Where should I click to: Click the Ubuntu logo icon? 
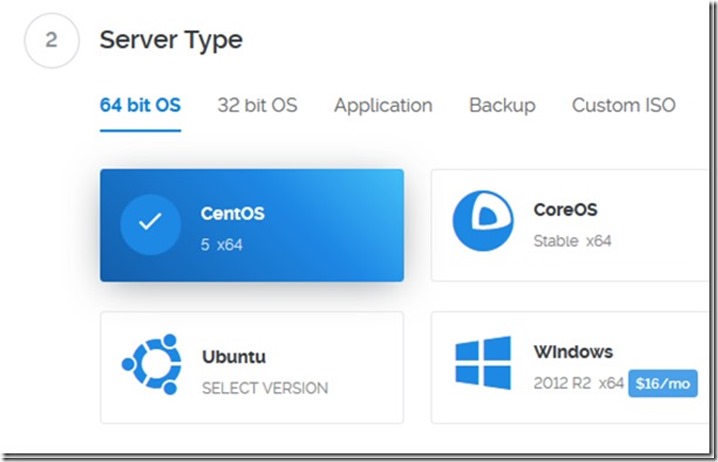click(150, 366)
